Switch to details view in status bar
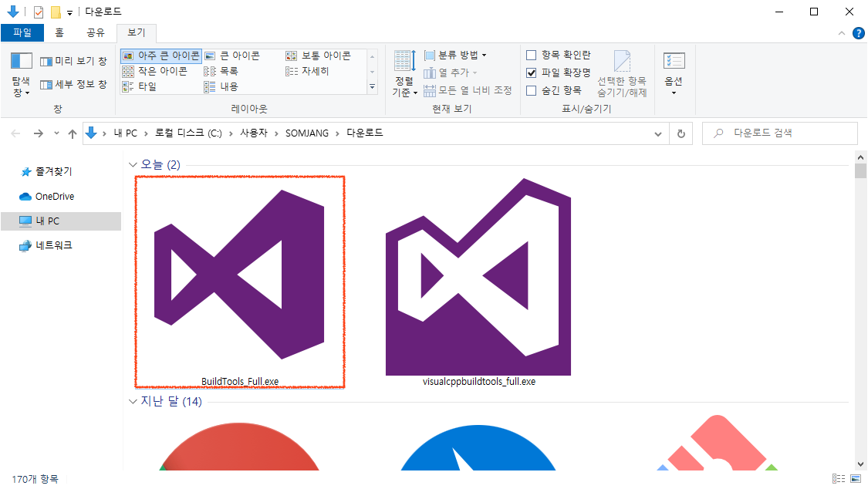Image resolution: width=868 pixels, height=489 pixels. (x=839, y=478)
